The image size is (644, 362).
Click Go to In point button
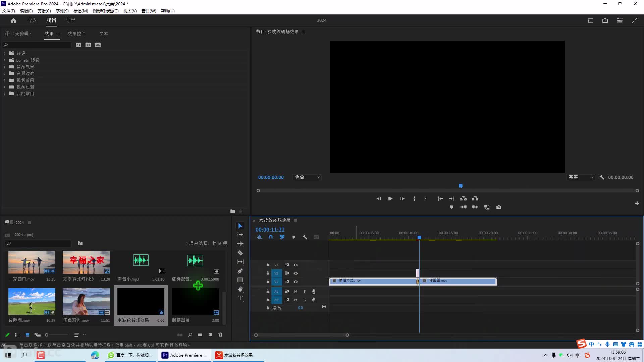440,199
